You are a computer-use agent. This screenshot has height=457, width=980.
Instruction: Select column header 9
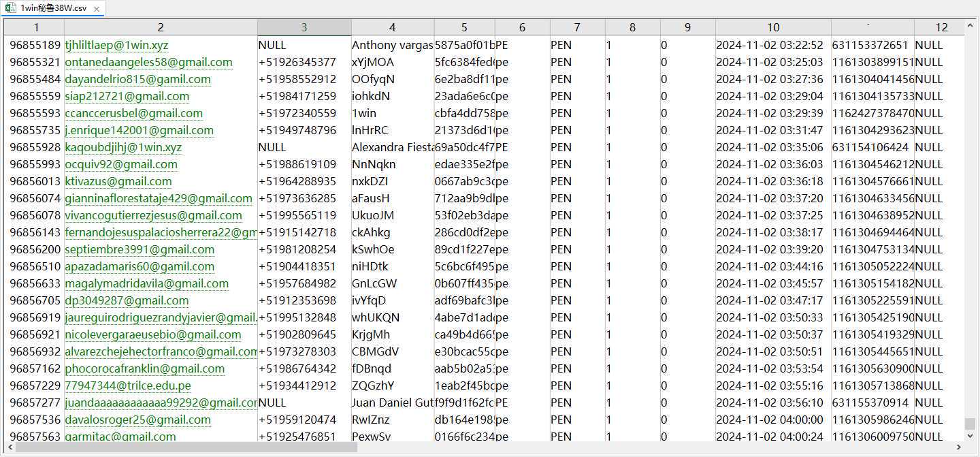pos(687,27)
